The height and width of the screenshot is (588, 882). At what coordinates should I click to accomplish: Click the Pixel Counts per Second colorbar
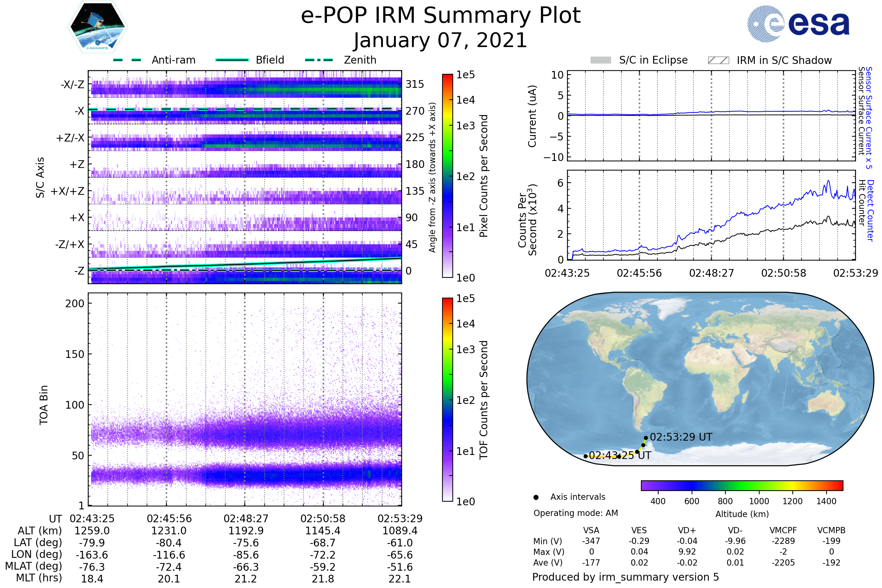447,176
